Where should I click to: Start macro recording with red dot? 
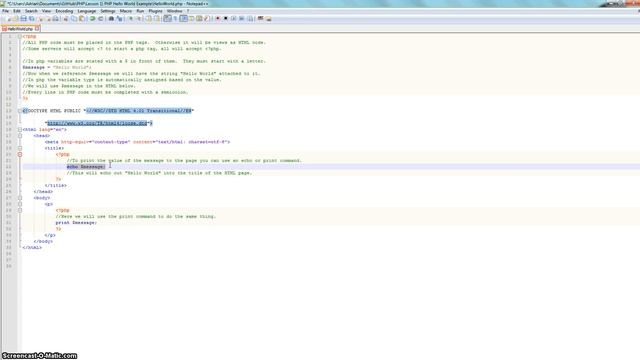[x=218, y=19]
